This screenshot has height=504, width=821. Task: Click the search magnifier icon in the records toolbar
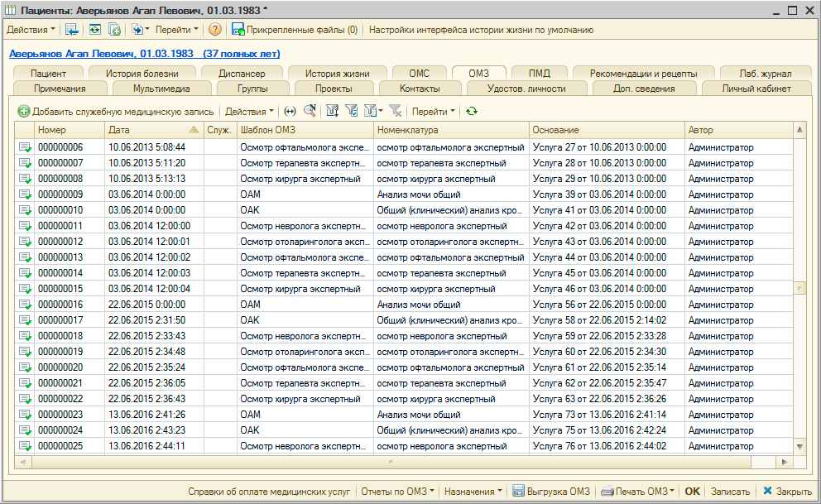pyautogui.click(x=310, y=111)
